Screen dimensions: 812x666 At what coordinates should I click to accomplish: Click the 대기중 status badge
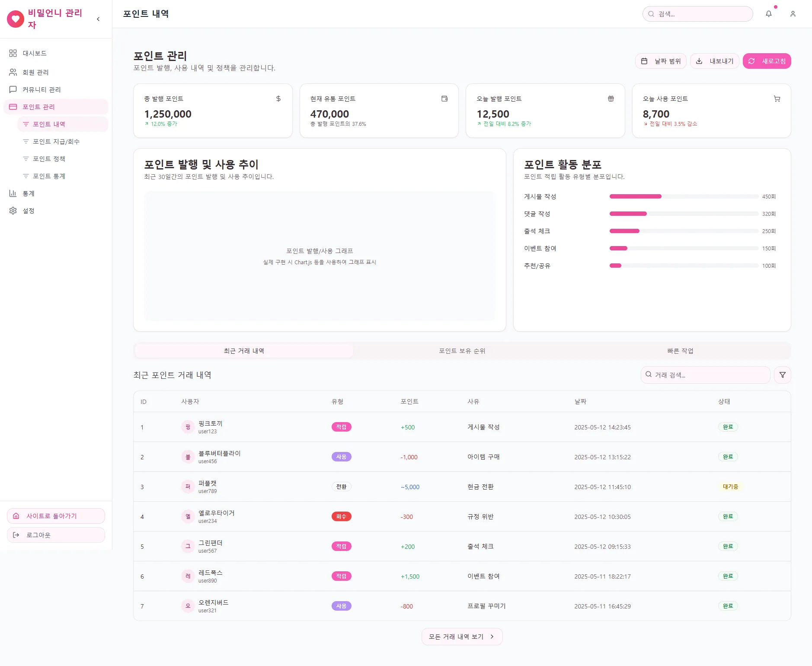[731, 487]
